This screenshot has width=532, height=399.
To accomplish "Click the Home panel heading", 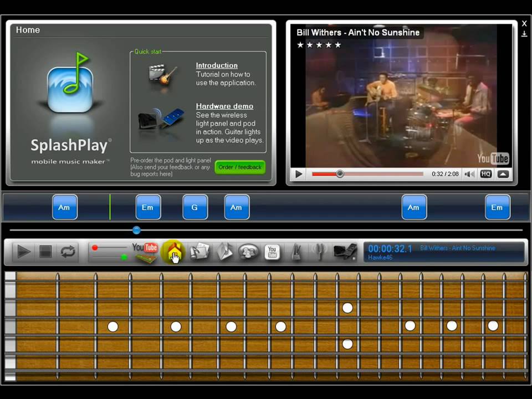I will tap(28, 30).
